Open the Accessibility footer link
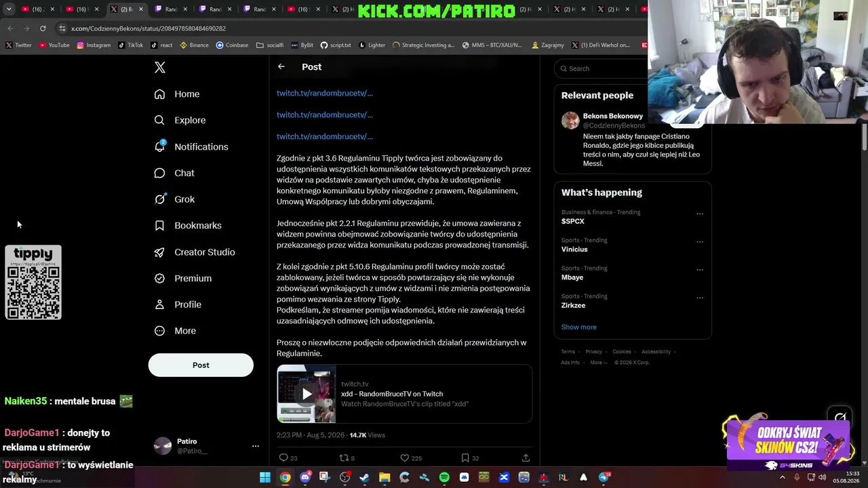This screenshot has width=868, height=488. (x=656, y=352)
